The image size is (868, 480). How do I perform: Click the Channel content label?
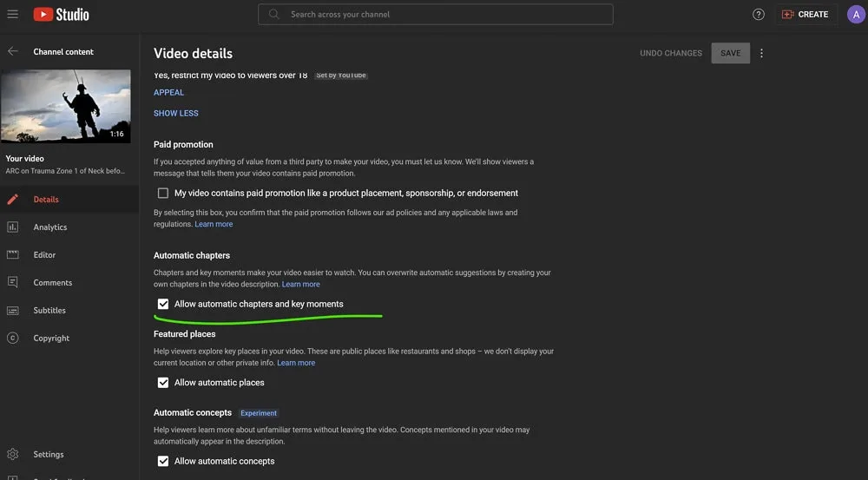(x=63, y=51)
